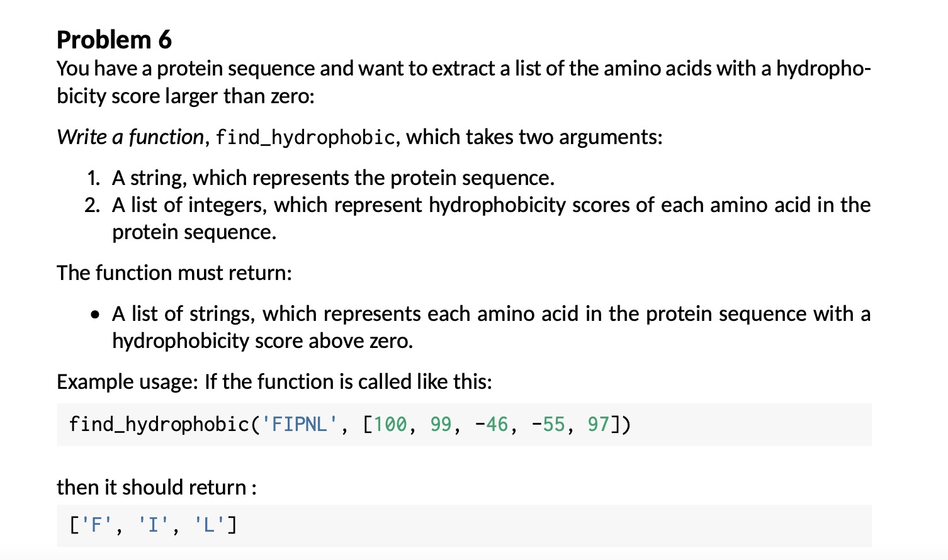The image size is (948, 560).
Task: Click the 'F' in the output list
Action: tap(98, 524)
